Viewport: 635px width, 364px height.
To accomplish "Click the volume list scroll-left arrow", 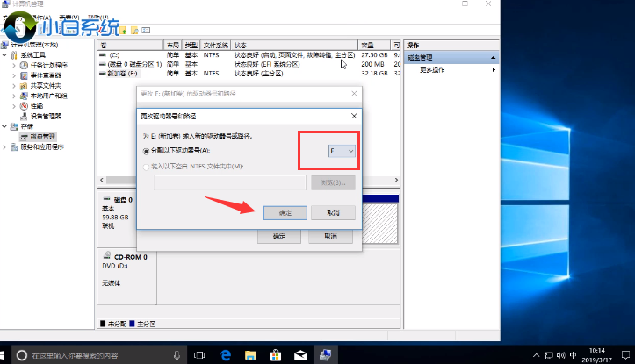I will point(102,180).
